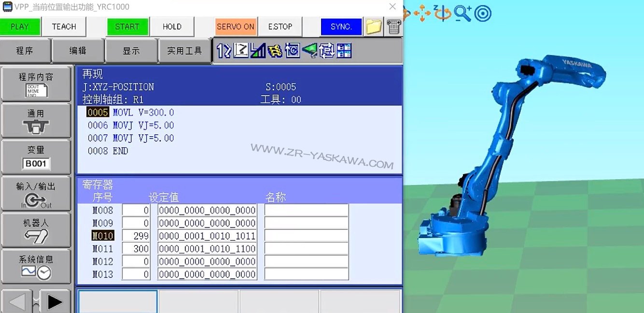The width and height of the screenshot is (644, 313).
Task: Click the target view-center icon
Action: click(483, 13)
